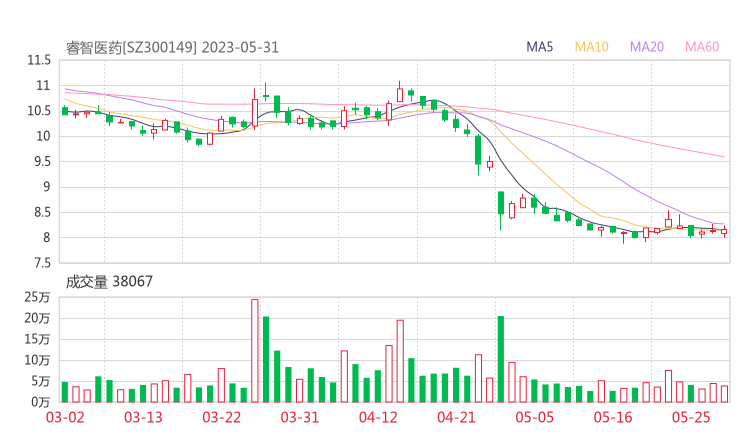Click the 03-13 date axis label
This screenshot has width=740, height=440.
[143, 417]
